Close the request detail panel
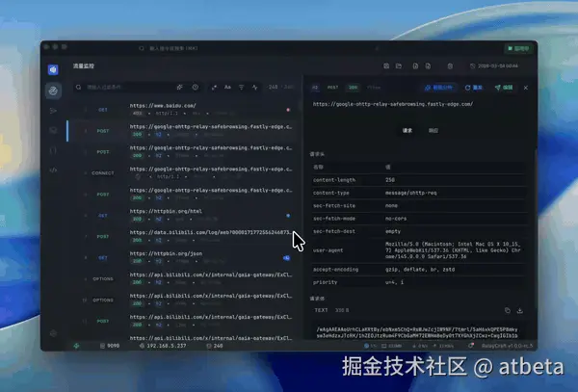Viewport: 578px width, 392px height. click(x=526, y=88)
